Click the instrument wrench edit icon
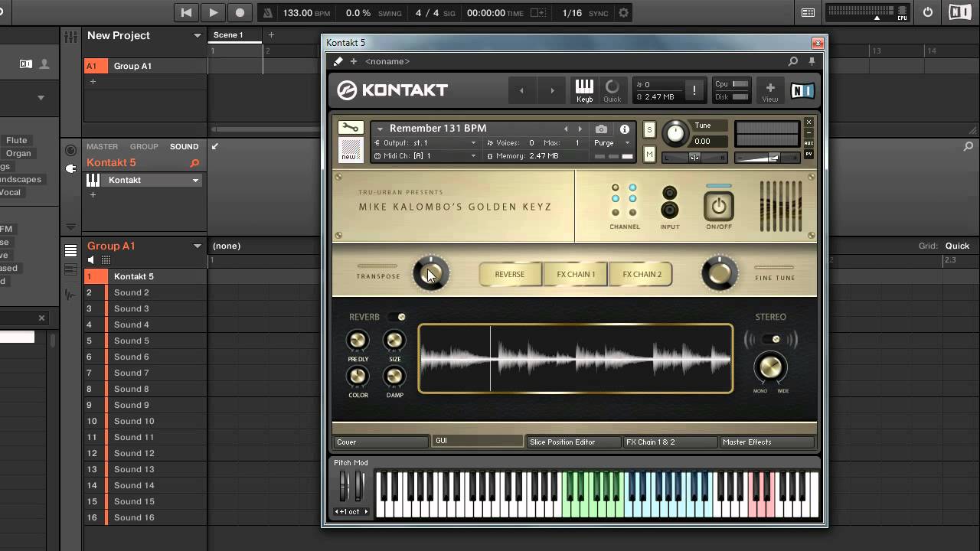Image resolution: width=980 pixels, height=551 pixels. pos(350,128)
